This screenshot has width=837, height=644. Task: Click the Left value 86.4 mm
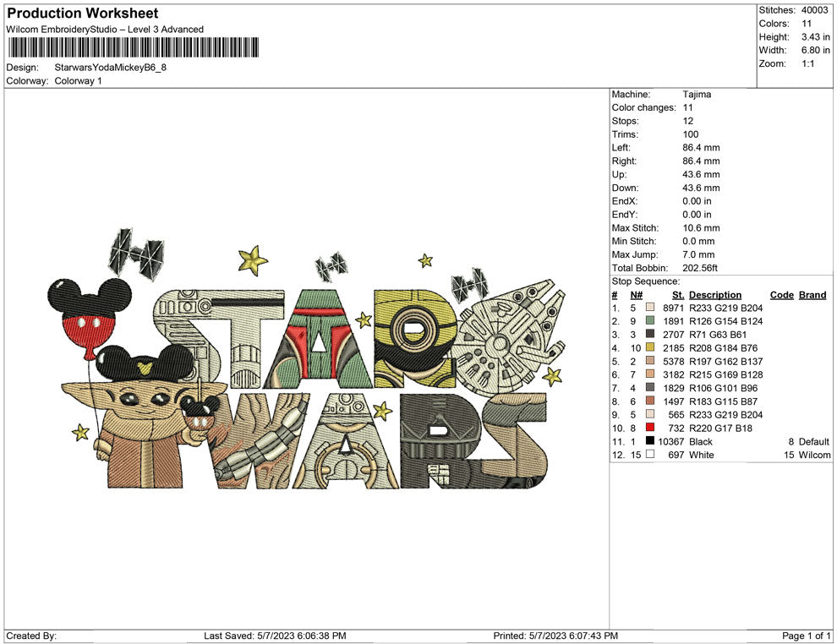click(701, 148)
